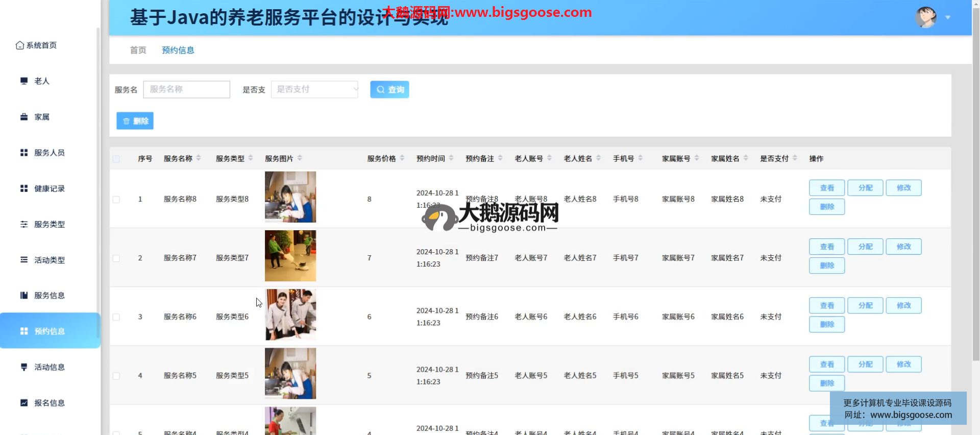Expand the dropdown arrow beside the avatar
980x435 pixels.
pyautogui.click(x=948, y=17)
